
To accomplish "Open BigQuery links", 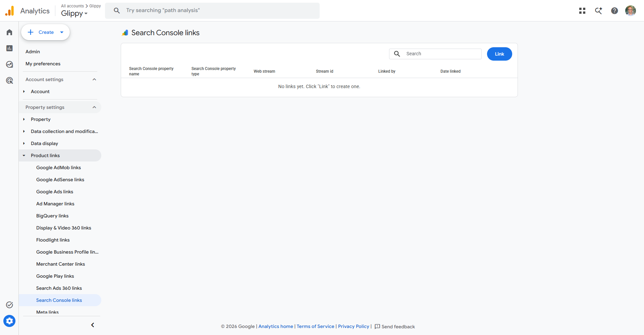I will click(x=52, y=216).
